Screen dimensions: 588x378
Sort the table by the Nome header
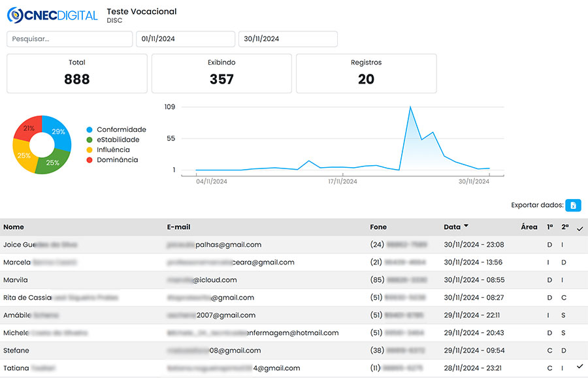[x=12, y=227]
